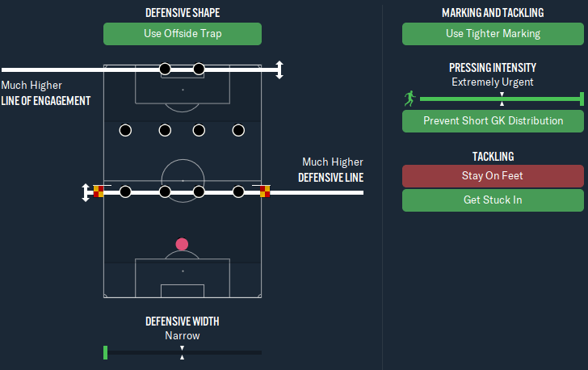Image resolution: width=588 pixels, height=370 pixels.
Task: Click the green end handle of Pressing Intensity
Action: [x=582, y=99]
